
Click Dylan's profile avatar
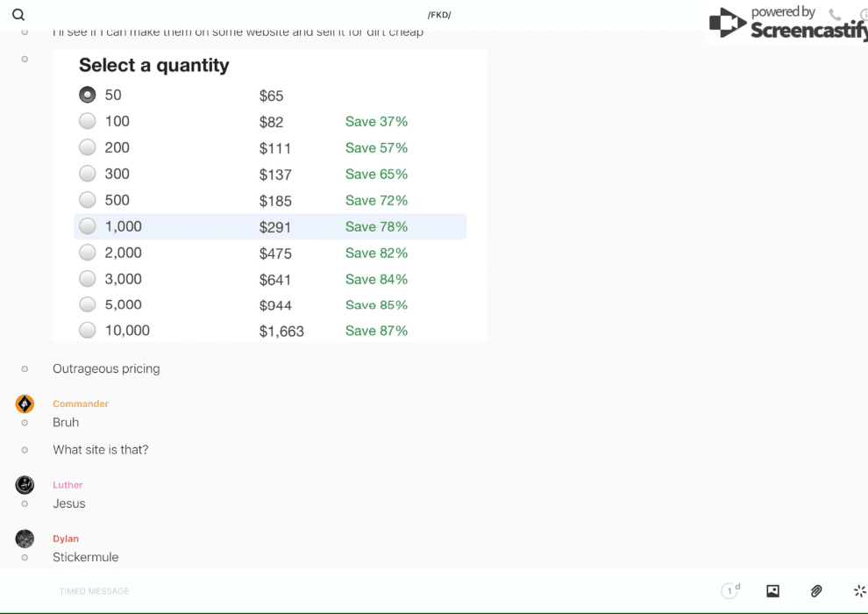pyautogui.click(x=25, y=539)
